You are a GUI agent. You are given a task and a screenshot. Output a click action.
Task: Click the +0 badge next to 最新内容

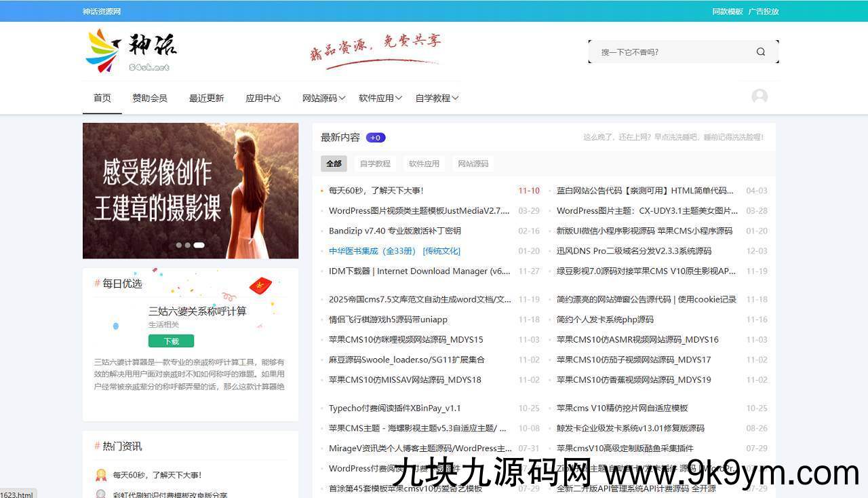(x=375, y=137)
